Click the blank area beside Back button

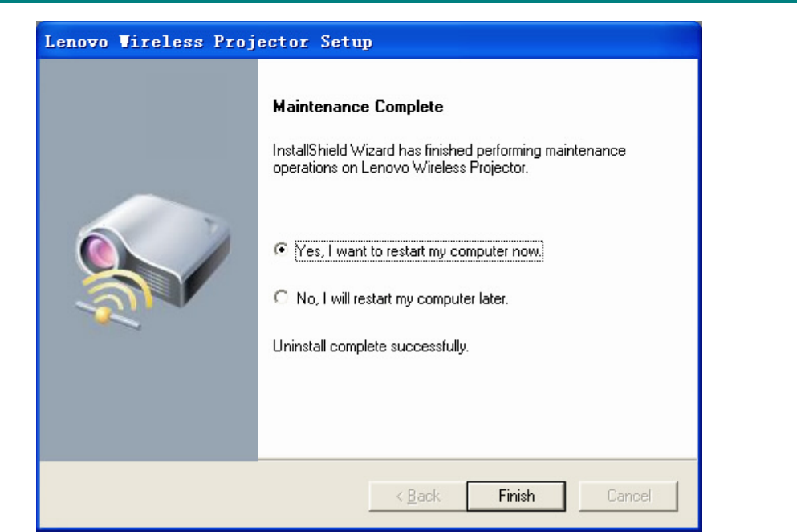click(203, 496)
